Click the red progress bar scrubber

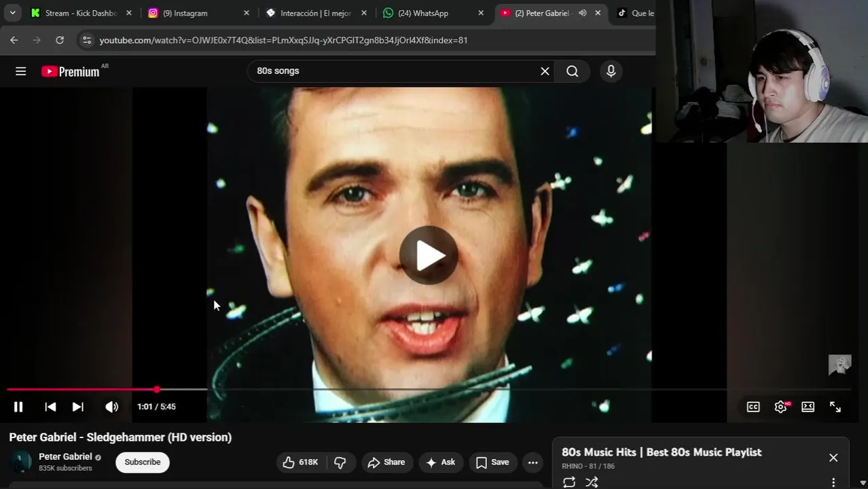(x=157, y=389)
